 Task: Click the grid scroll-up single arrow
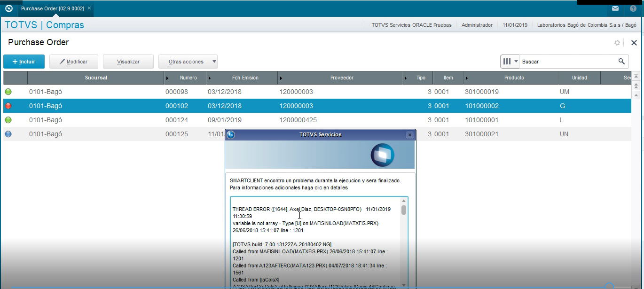pyautogui.click(x=636, y=94)
